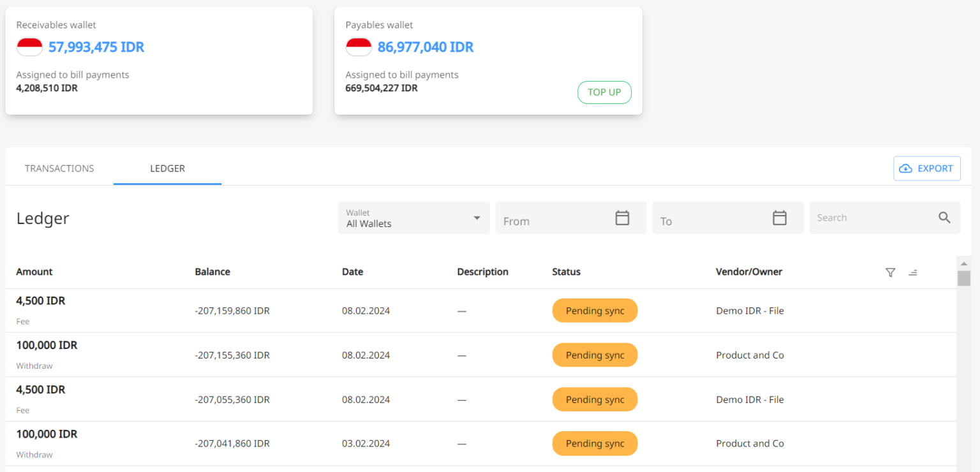Open the column filter funnel icon
This screenshot has width=980, height=472.
[890, 272]
